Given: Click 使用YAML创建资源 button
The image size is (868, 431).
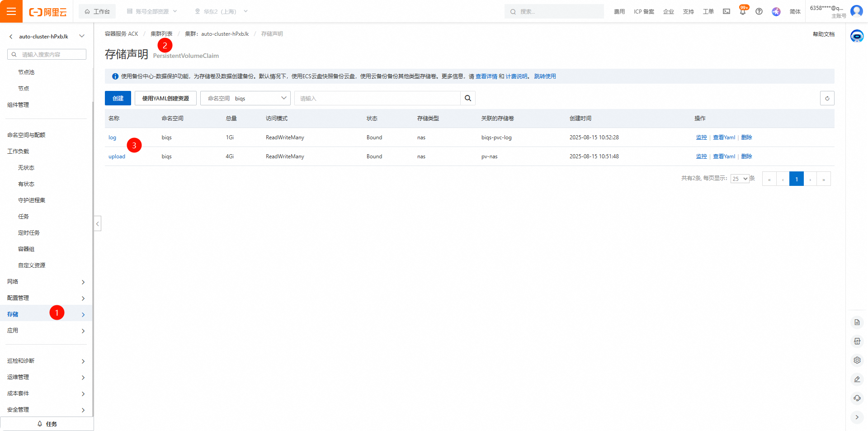Looking at the screenshot, I should [165, 98].
